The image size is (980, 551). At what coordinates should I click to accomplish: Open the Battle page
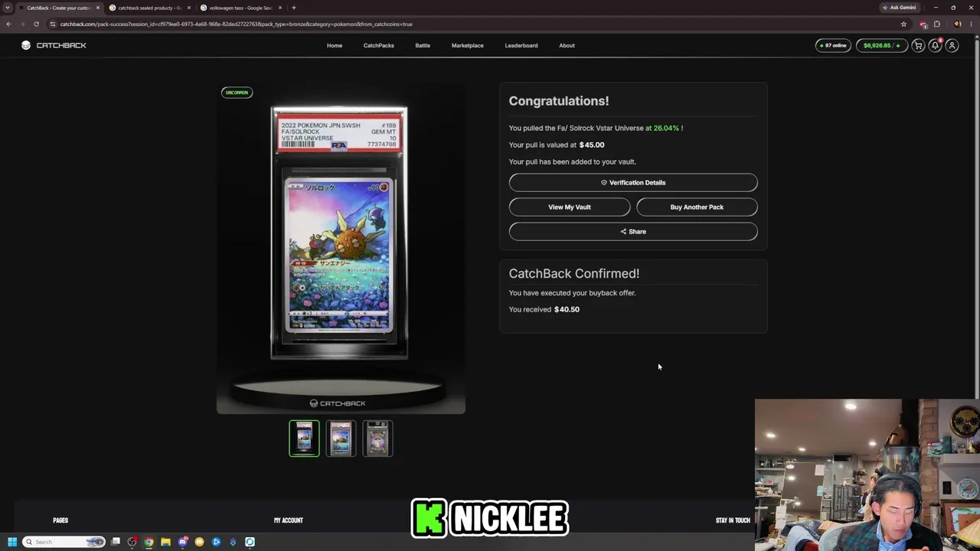[x=423, y=45]
